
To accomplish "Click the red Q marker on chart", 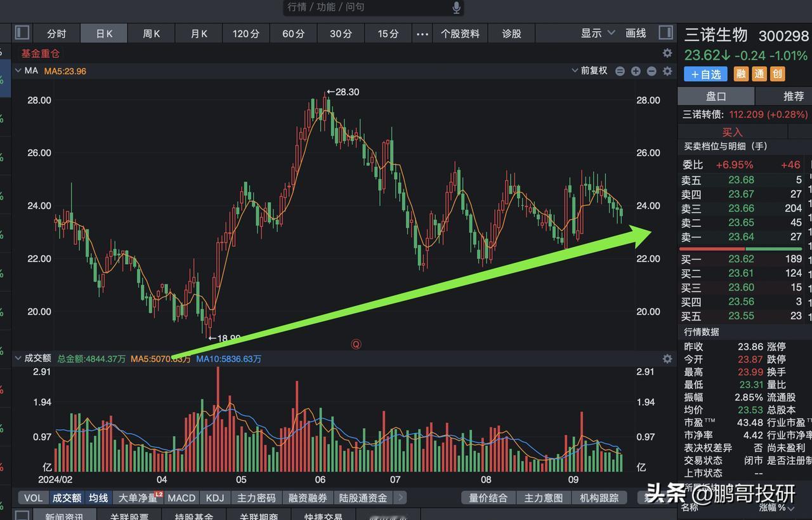I will tap(356, 344).
